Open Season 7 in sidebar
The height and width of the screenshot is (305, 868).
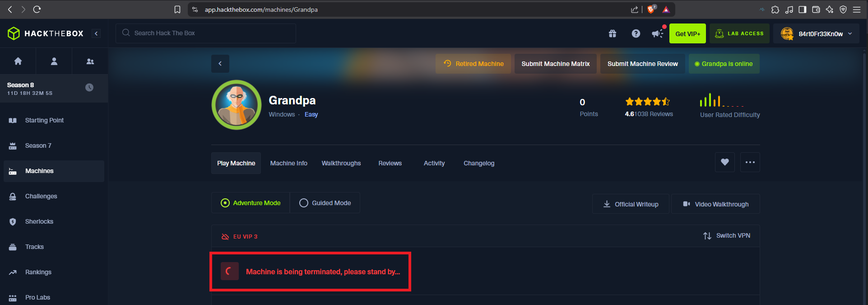tap(54, 145)
